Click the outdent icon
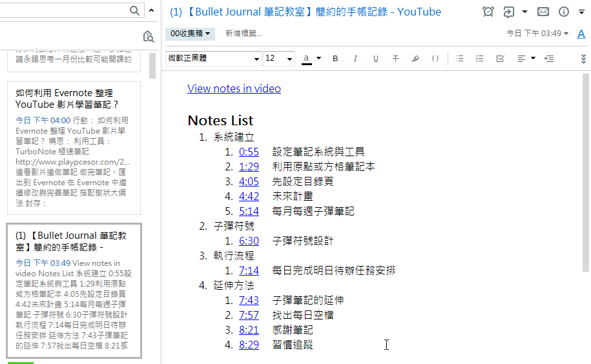This screenshot has width=591, height=364. pyautogui.click(x=549, y=58)
